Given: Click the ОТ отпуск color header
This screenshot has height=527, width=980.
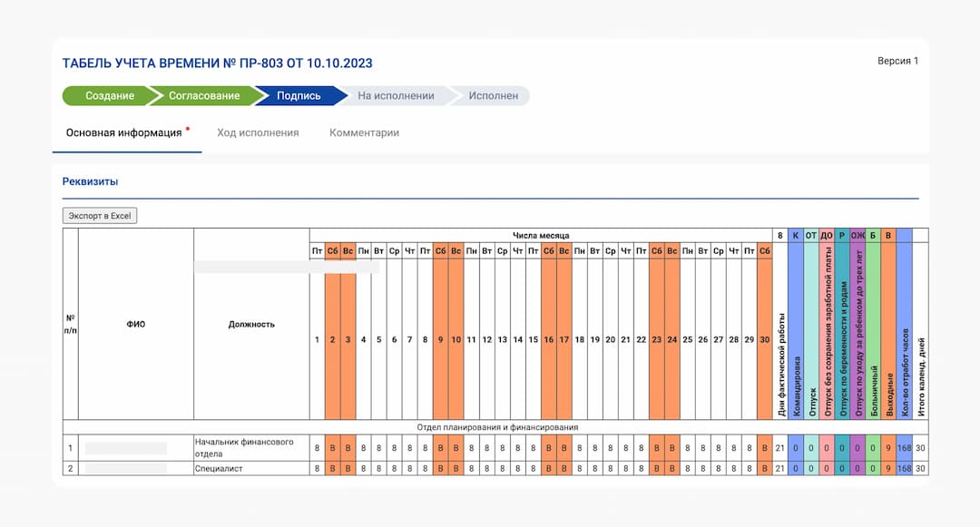Looking at the screenshot, I should point(810,236).
